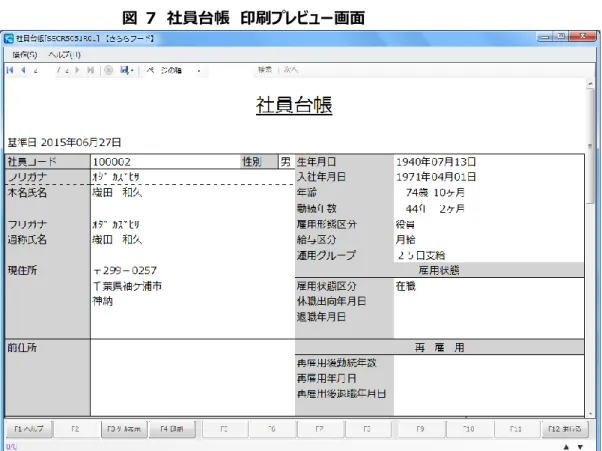
Task: Click the F7 function key button
Action: click(319, 429)
